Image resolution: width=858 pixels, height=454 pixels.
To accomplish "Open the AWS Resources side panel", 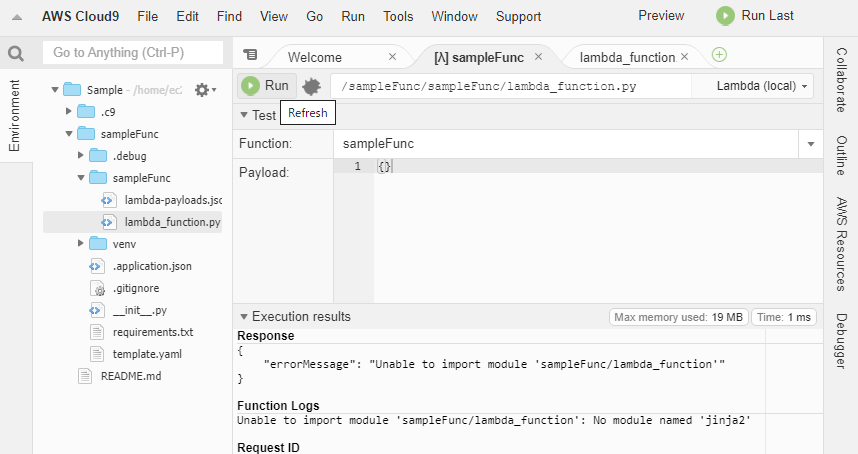I will 841,244.
